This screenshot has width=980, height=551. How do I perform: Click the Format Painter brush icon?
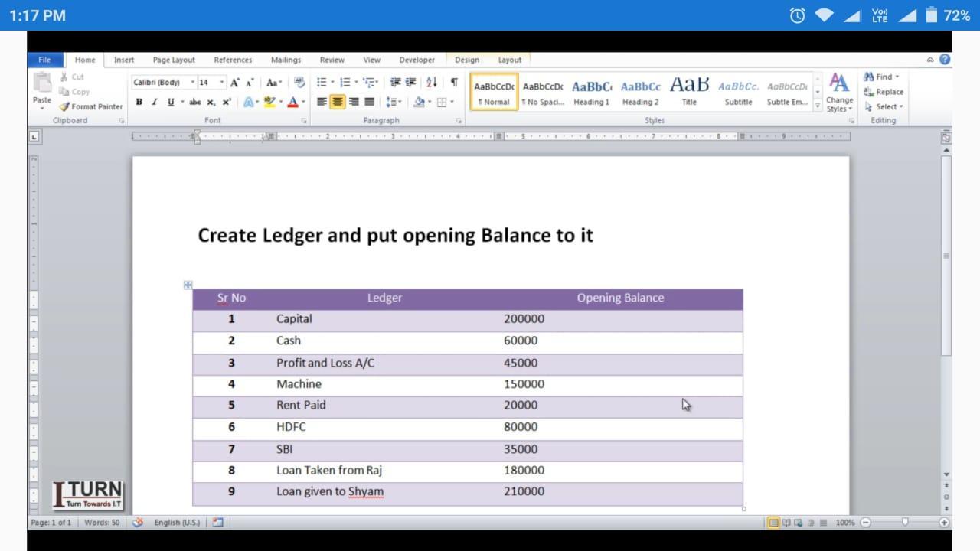(64, 107)
